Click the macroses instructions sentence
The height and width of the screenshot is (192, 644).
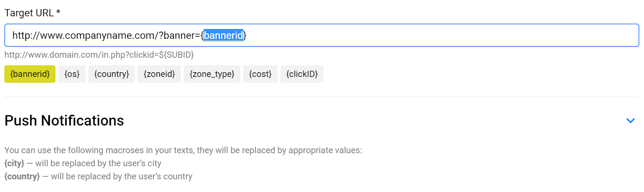tap(183, 150)
